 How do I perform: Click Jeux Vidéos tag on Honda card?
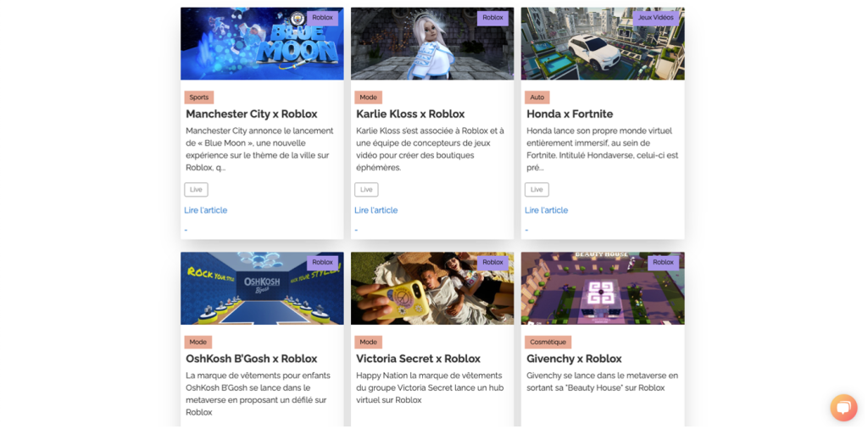tap(656, 18)
